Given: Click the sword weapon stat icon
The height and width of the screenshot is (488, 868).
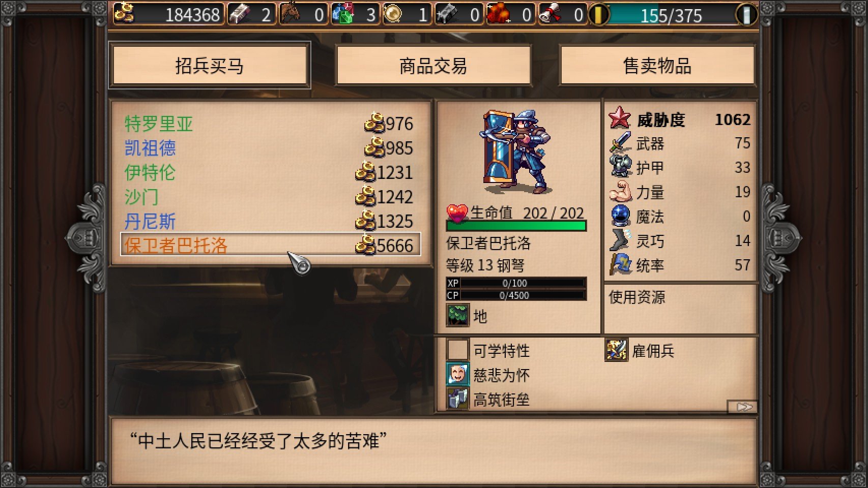Looking at the screenshot, I should (620, 143).
